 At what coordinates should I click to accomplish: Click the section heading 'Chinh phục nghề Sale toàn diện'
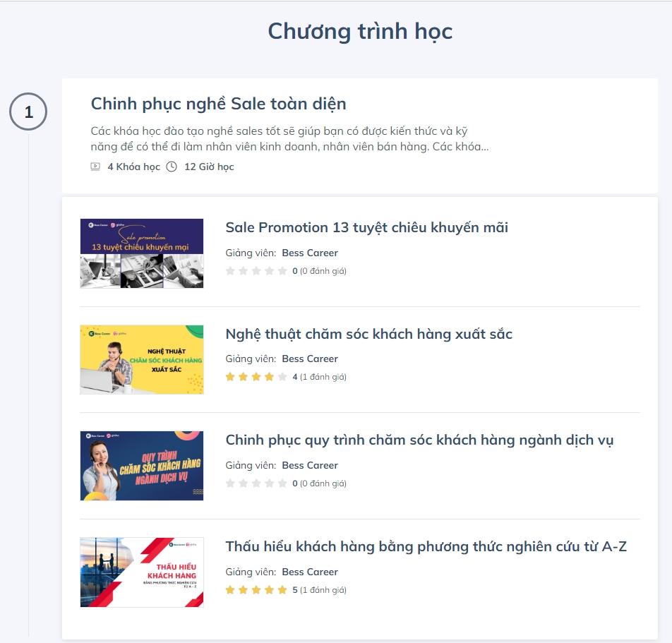[218, 104]
